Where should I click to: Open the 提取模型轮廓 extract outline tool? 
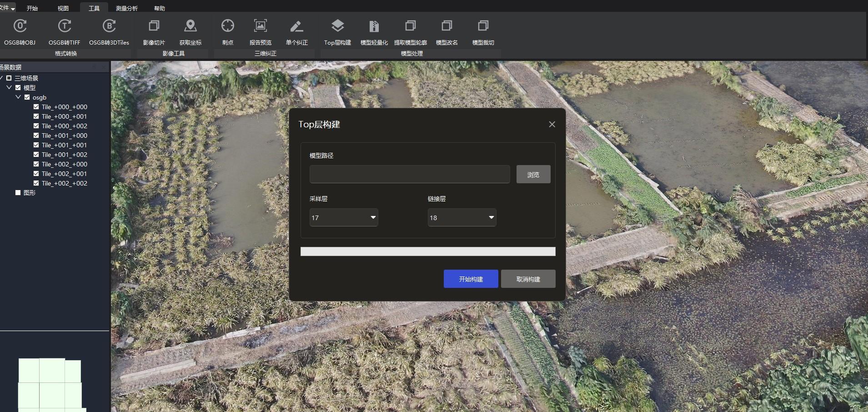coord(411,32)
